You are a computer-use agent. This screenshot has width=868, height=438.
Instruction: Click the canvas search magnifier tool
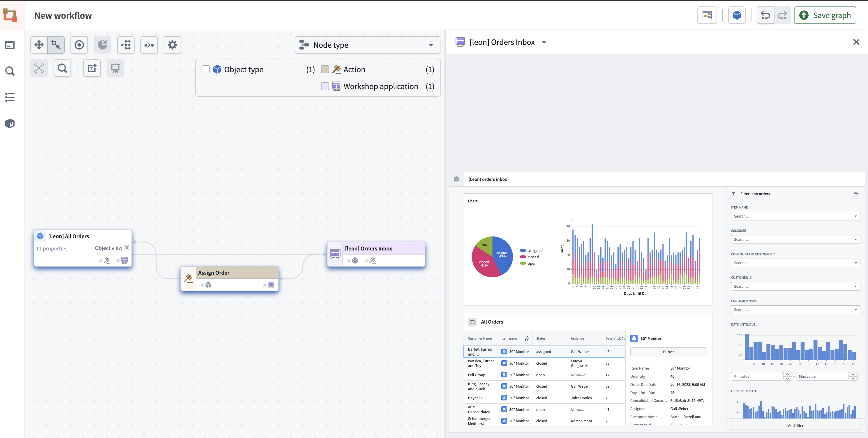pos(62,68)
